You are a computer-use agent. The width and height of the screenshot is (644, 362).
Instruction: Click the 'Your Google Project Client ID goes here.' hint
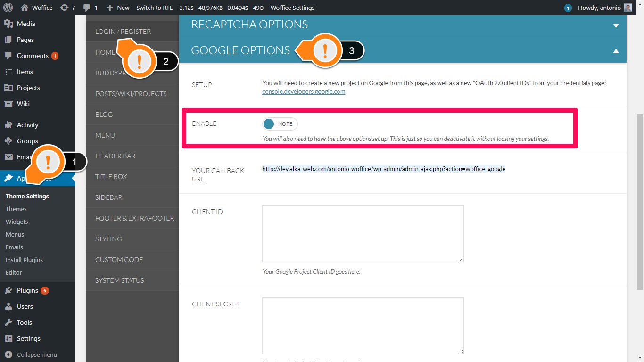[x=311, y=271]
